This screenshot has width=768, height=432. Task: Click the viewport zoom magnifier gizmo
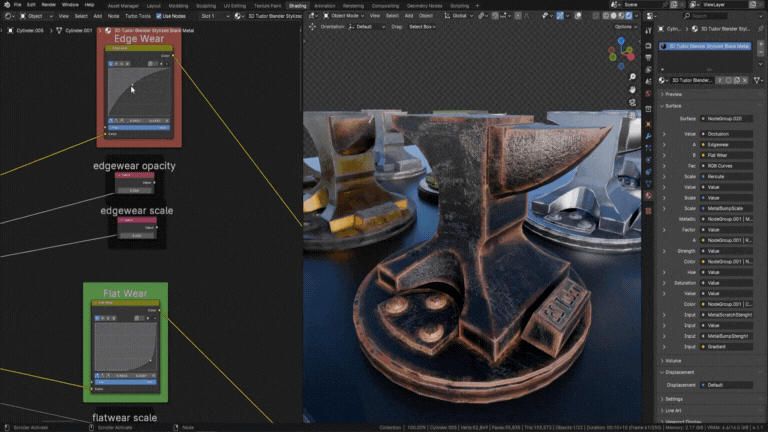coord(632,77)
